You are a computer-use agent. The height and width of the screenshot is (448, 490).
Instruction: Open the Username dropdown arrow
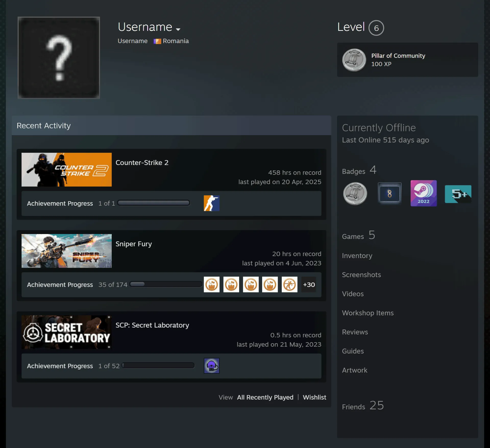(x=178, y=29)
